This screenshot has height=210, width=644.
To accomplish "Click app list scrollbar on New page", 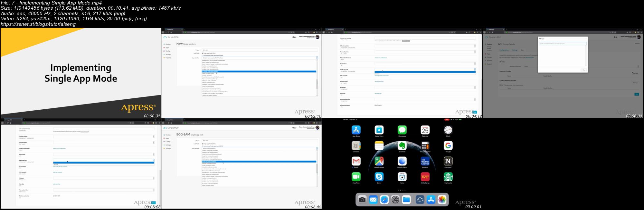I will click(317, 84).
